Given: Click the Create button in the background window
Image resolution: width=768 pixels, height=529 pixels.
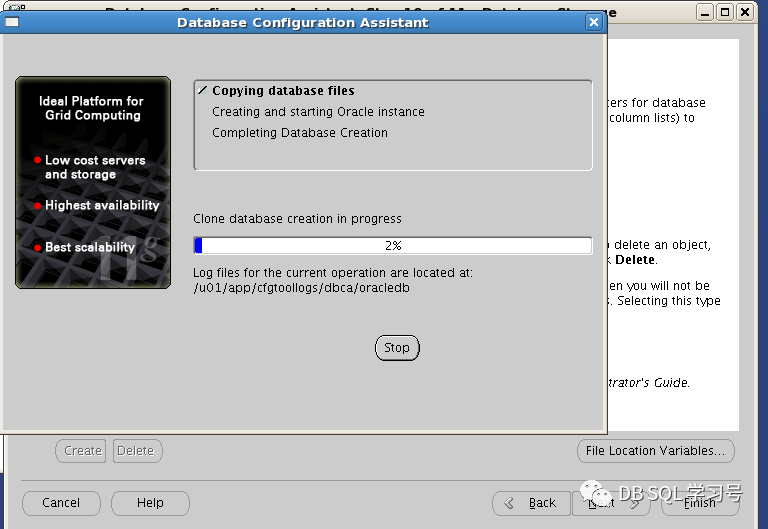Looking at the screenshot, I should coord(81,451).
